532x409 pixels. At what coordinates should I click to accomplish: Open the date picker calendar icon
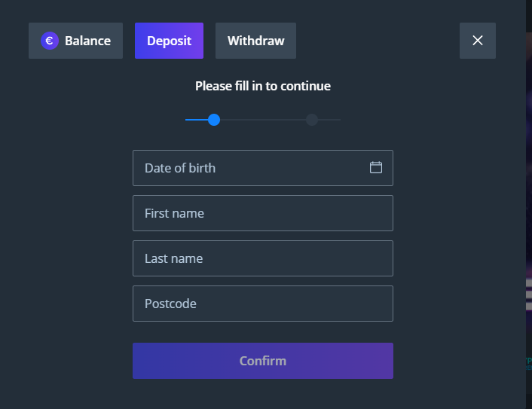pyautogui.click(x=376, y=167)
